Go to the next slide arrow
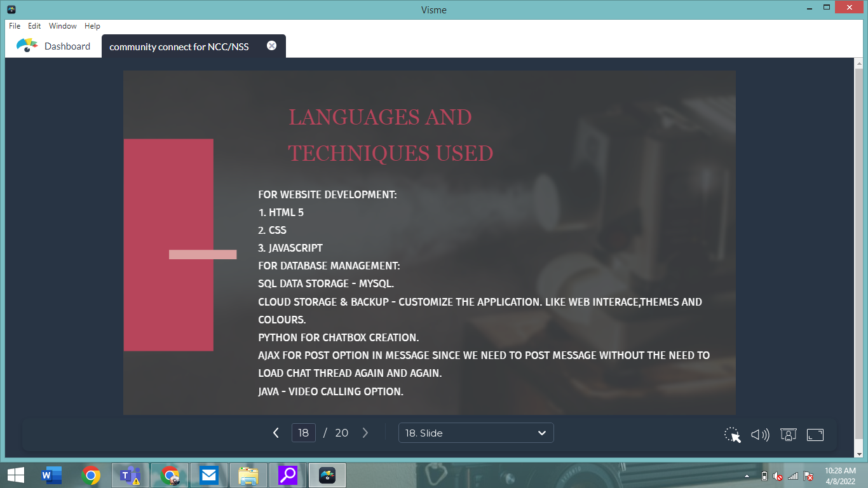Screen dimensions: 868x488 click(365, 433)
